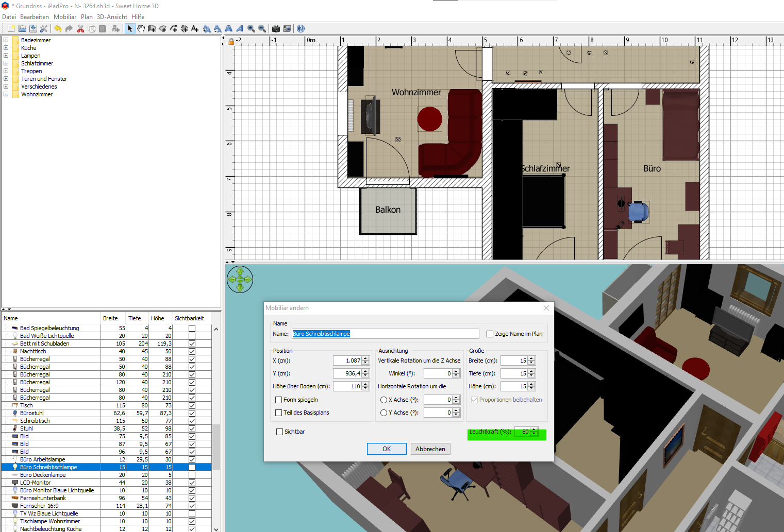Click the Undo arrow icon

coord(58,29)
